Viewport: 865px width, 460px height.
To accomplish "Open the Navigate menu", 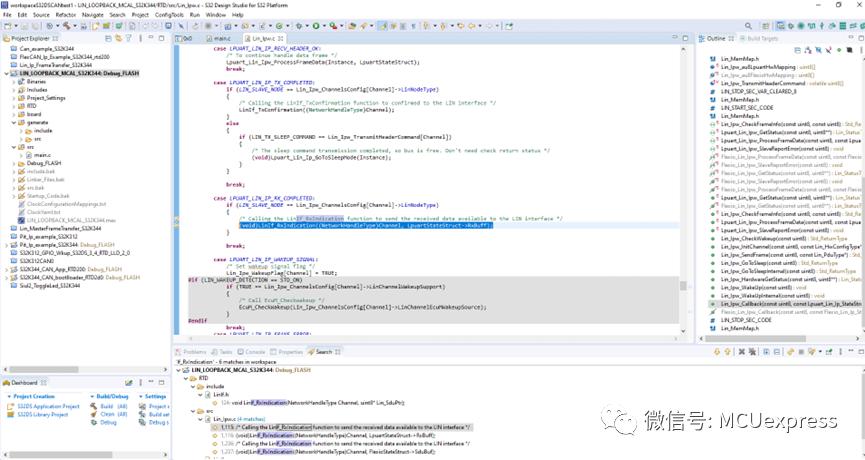I will 93,15.
